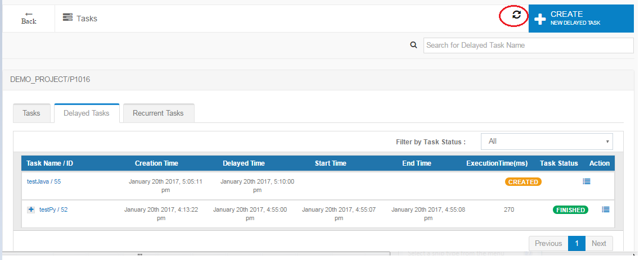
Task: Click testPy creation time 4:13:22 pm
Action: pyautogui.click(x=161, y=213)
